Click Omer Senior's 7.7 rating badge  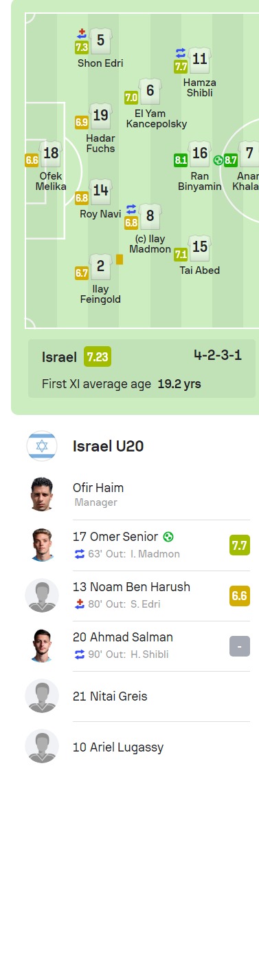pos(240,546)
